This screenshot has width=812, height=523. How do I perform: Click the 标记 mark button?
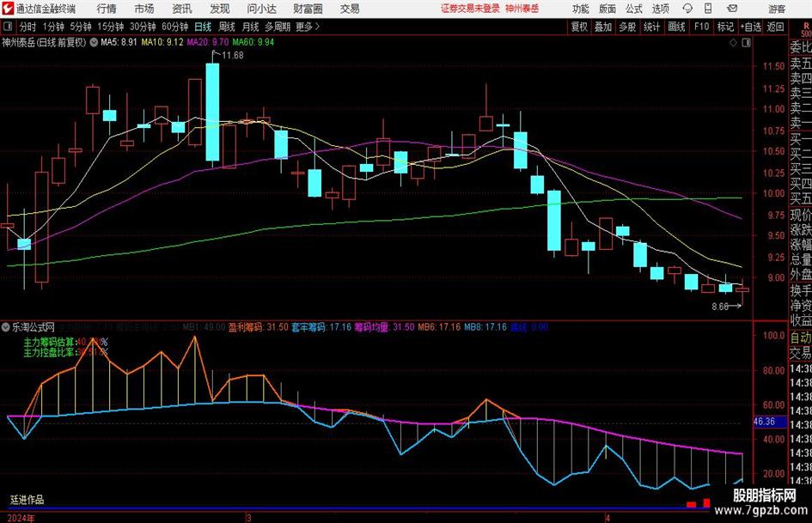pos(725,27)
